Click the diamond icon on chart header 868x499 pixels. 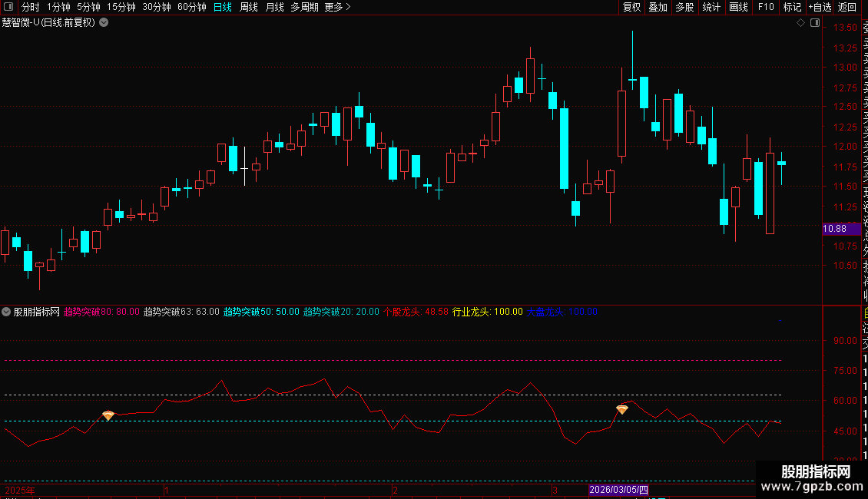(x=800, y=23)
